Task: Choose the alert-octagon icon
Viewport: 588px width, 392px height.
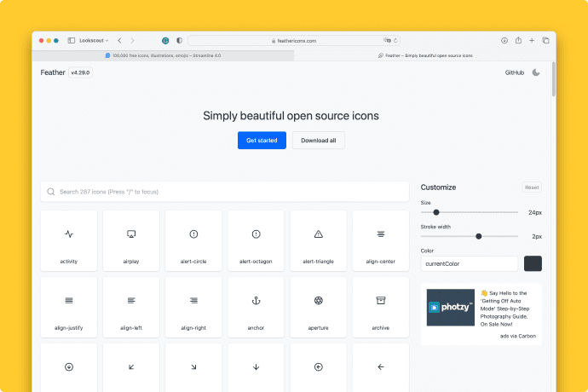Action: coord(256,240)
